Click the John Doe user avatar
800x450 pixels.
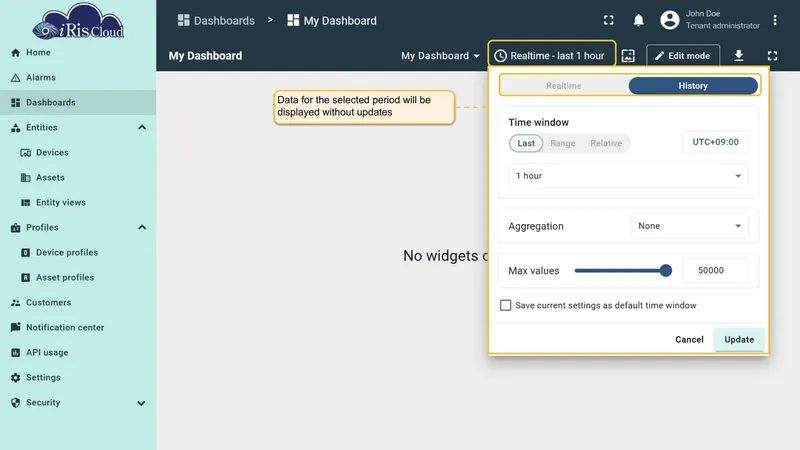tap(670, 20)
